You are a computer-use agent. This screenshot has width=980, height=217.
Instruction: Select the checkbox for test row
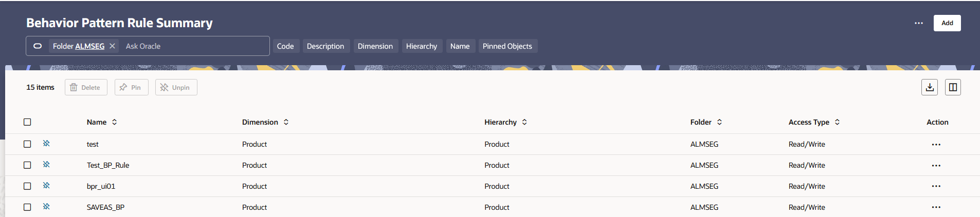coord(27,144)
